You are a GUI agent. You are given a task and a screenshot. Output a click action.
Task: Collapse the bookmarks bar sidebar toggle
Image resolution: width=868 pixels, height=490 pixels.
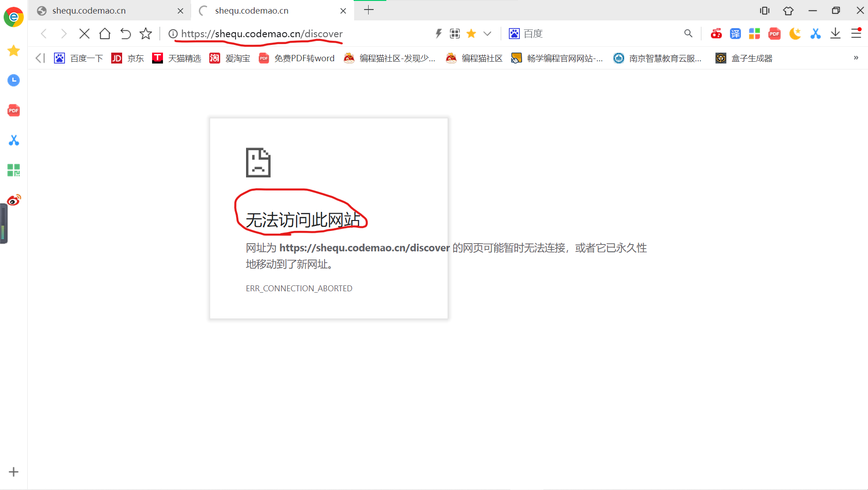click(x=40, y=58)
